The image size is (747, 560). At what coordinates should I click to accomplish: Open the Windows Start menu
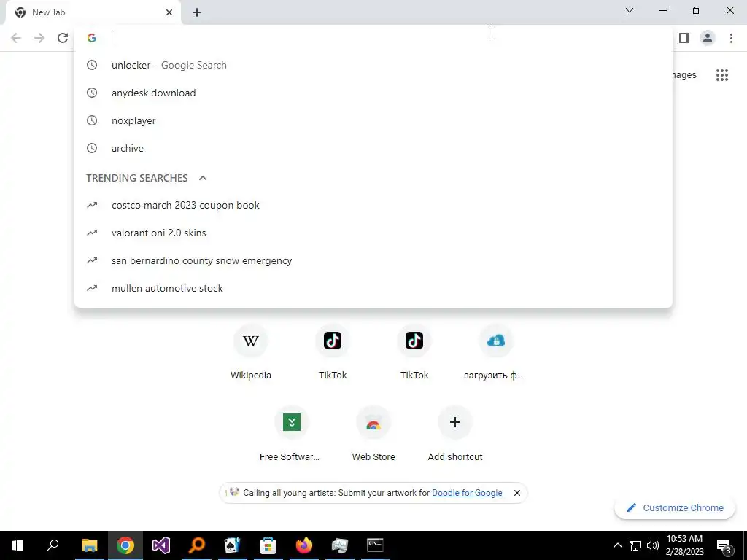pyautogui.click(x=18, y=545)
